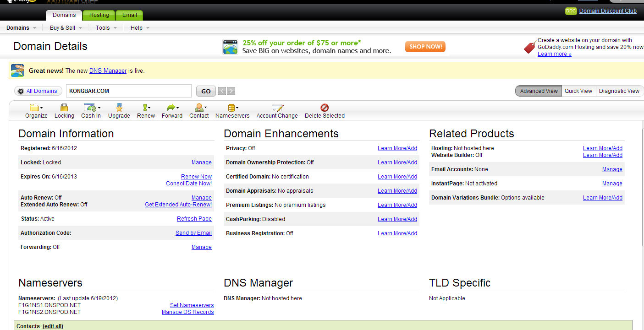Screen dimensions: 644x330
Task: Click the F1G1NS1.DNSPOD.NET nameserver text
Action: point(50,305)
